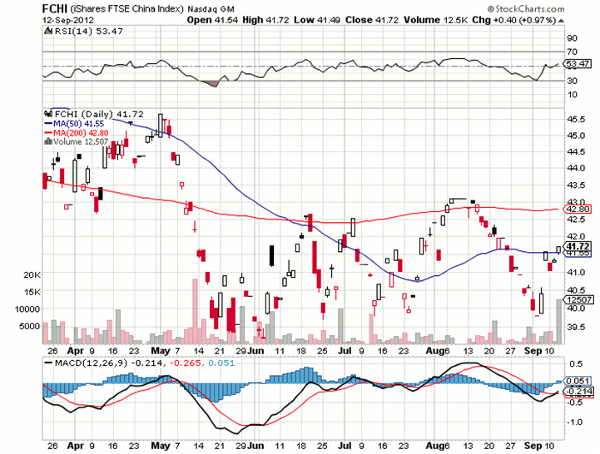Image resolution: width=600 pixels, height=454 pixels.
Task: Click the 0.051 tag on MACD axis
Action: pyautogui.click(x=579, y=381)
